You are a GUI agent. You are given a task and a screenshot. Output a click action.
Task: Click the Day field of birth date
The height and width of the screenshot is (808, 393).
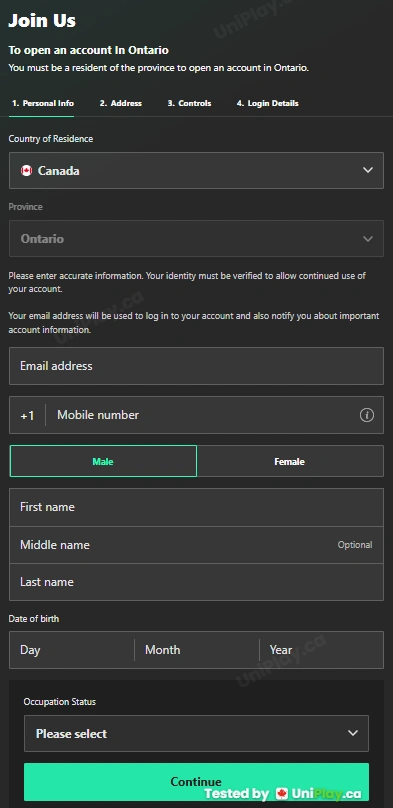click(72, 650)
